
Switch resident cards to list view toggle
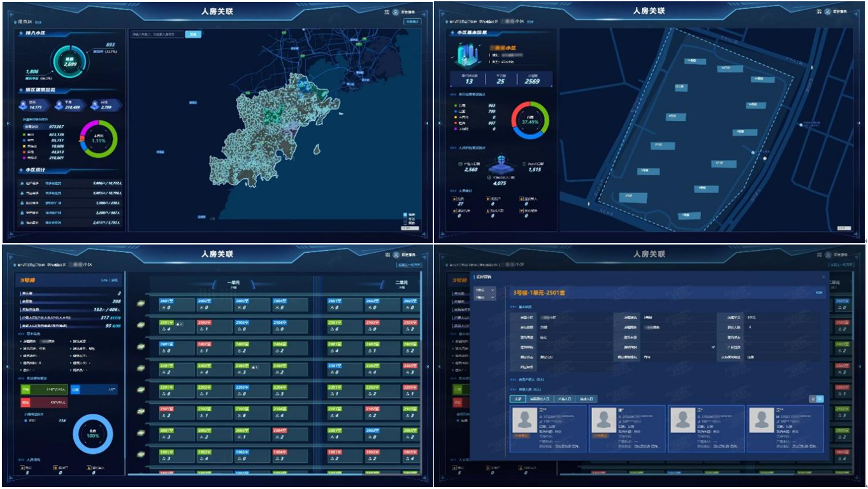coord(813,399)
